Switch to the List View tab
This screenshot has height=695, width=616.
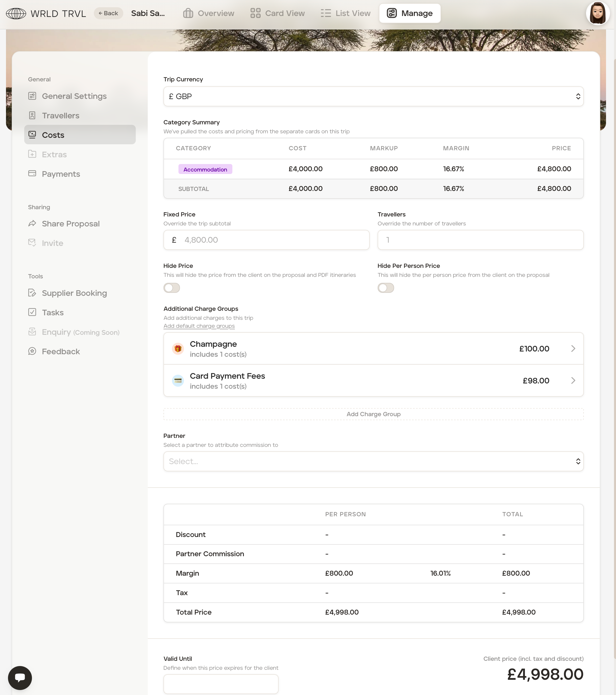coord(345,13)
